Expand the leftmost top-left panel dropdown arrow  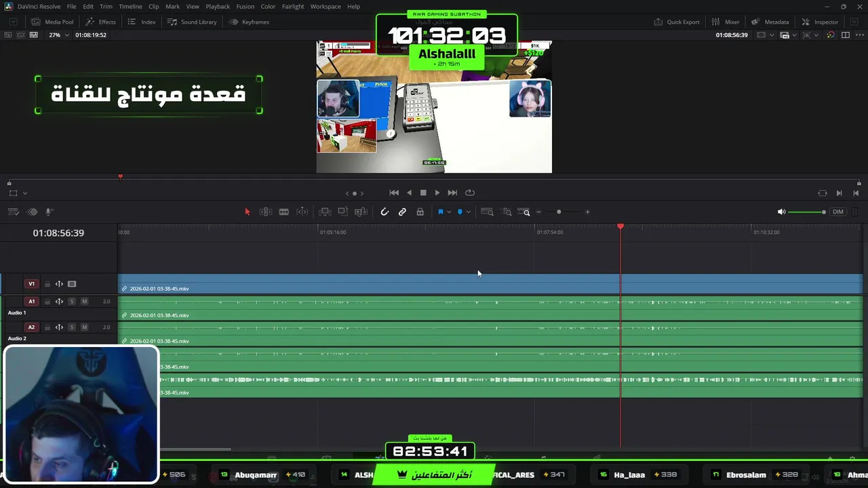coord(15,22)
